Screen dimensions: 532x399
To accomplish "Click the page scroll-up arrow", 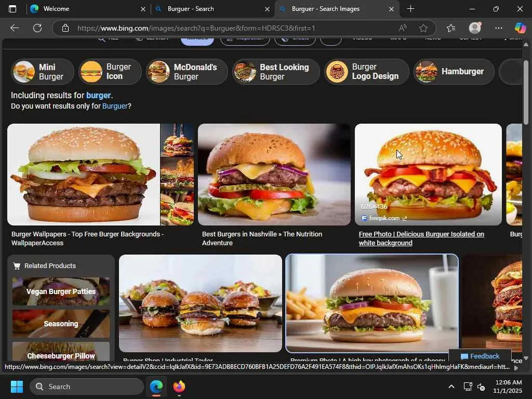I will point(526,45).
